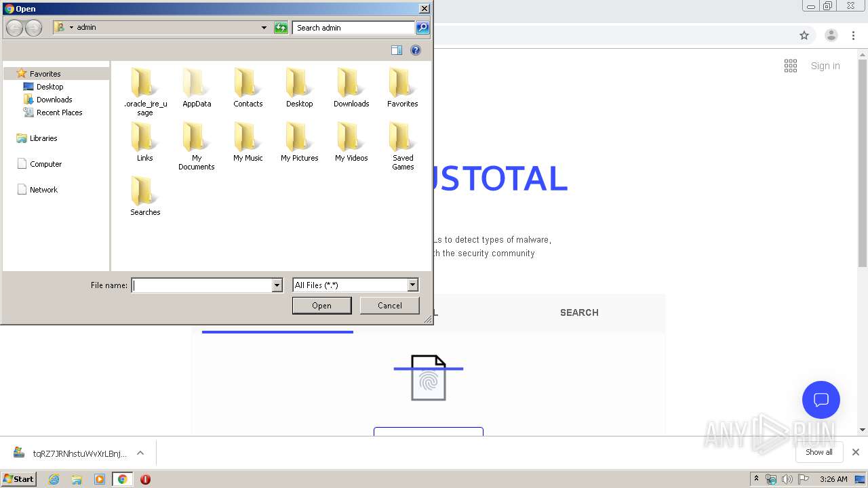This screenshot has width=868, height=488.
Task: Select Desktop in navigation pane
Action: tap(50, 87)
